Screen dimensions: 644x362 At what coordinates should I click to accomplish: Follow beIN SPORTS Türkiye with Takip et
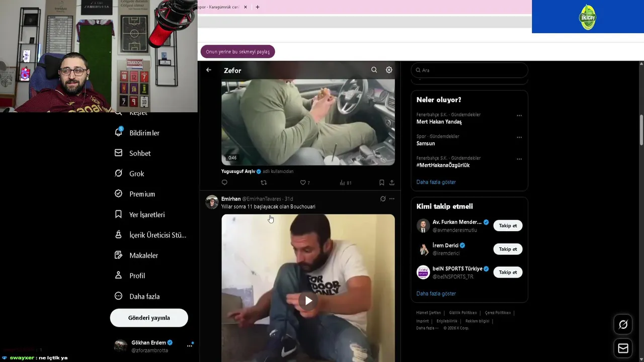(x=508, y=272)
